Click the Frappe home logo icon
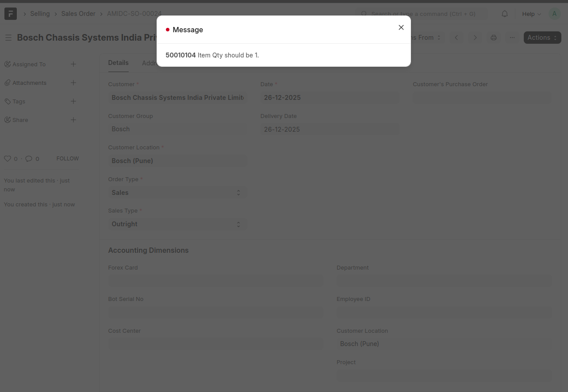Viewport: 568px width, 392px height. point(11,14)
